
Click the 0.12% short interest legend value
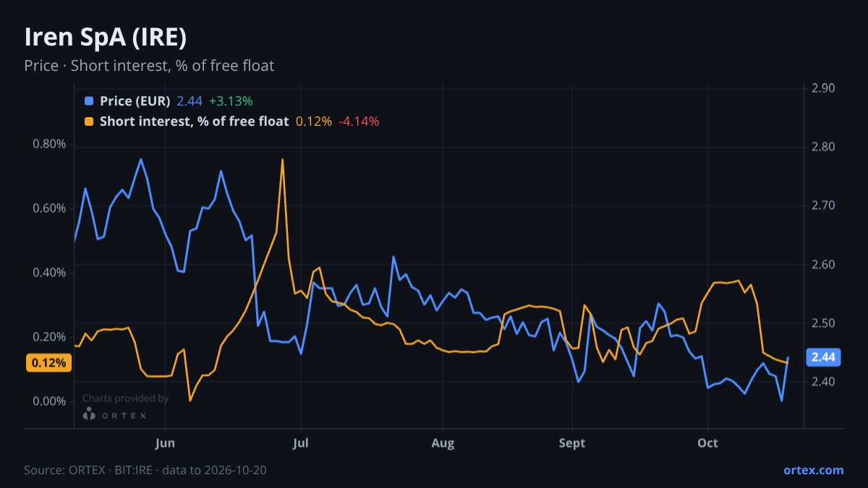coord(314,121)
